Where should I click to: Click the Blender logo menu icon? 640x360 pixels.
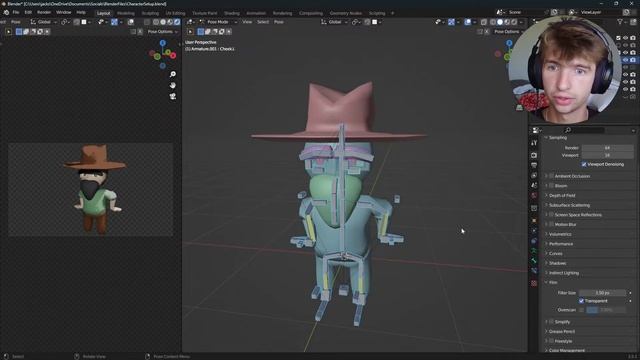(x=6, y=13)
